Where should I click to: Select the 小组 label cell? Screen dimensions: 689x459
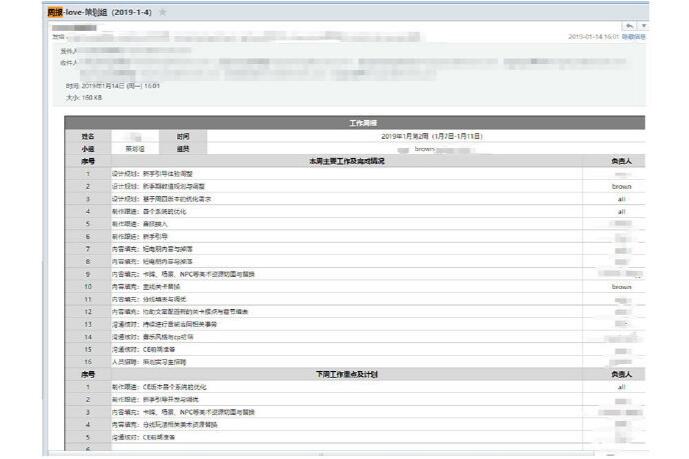(x=88, y=148)
